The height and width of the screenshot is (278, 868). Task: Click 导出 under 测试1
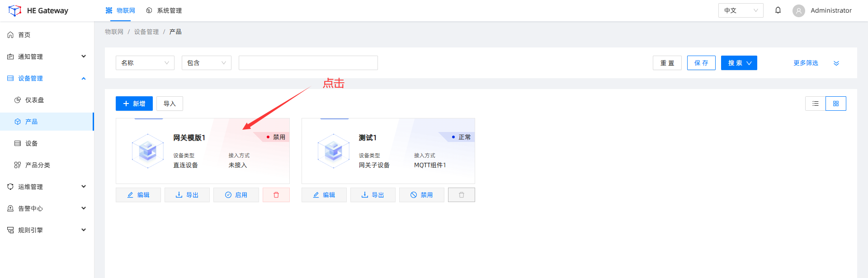point(373,195)
